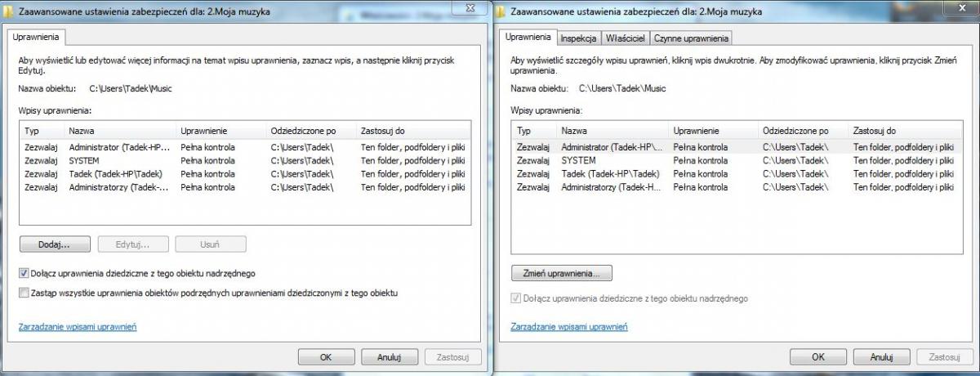Toggle Dołącz uprawnienia dziedziczne checkbox in left window
980x376 pixels.
click(x=23, y=273)
